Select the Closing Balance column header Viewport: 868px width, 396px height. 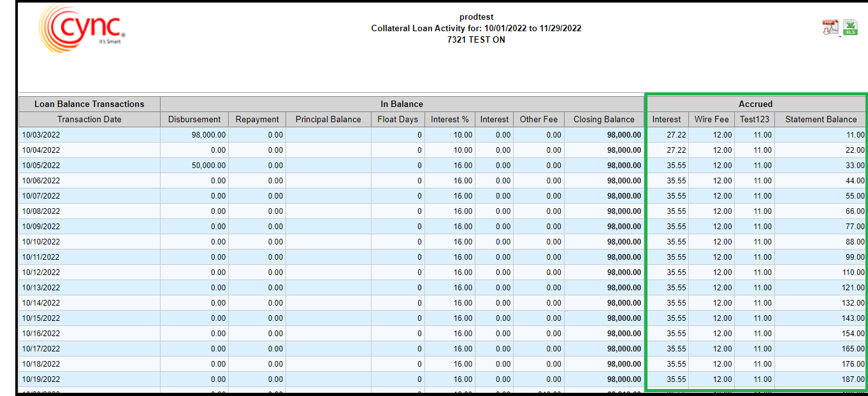coord(604,119)
